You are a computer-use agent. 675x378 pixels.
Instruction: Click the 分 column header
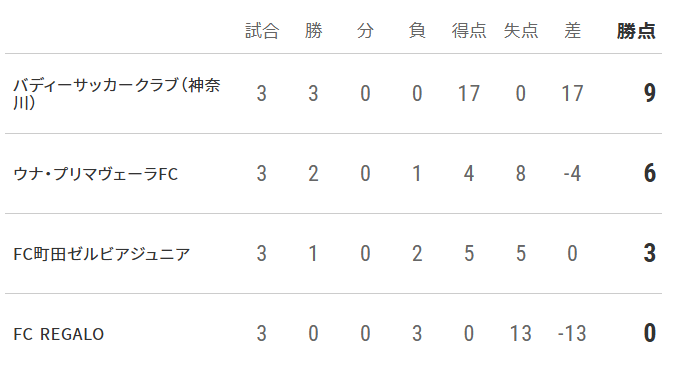(x=365, y=31)
